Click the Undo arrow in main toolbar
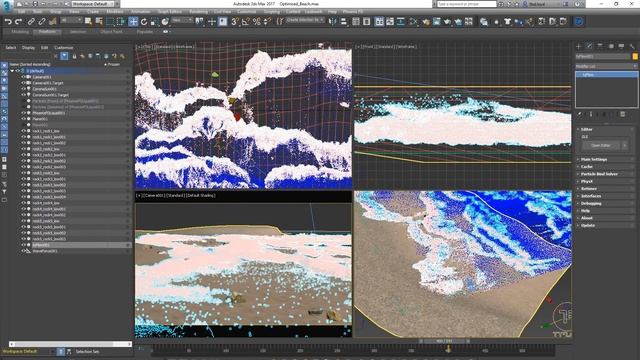Viewport: 640px width, 360px height. 8,22
